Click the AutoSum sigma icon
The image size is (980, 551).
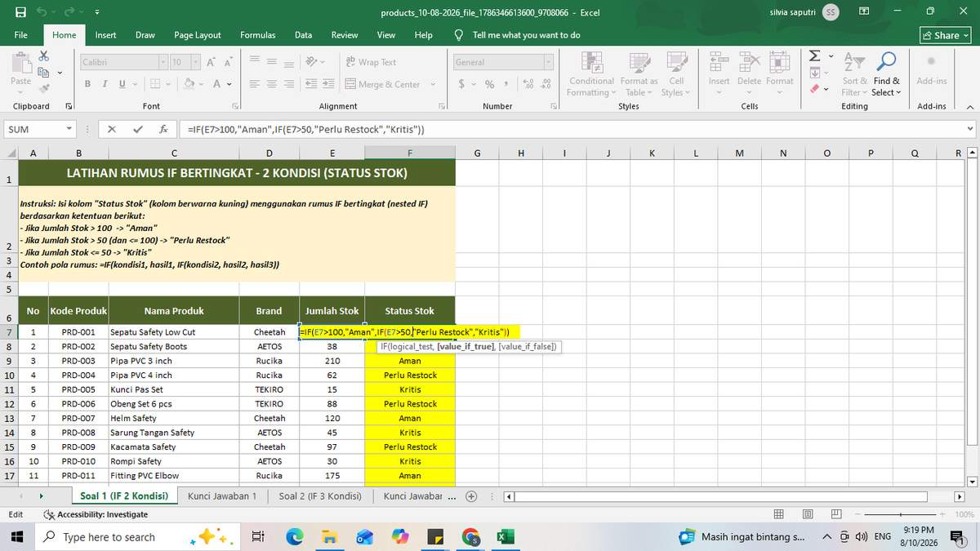[813, 56]
